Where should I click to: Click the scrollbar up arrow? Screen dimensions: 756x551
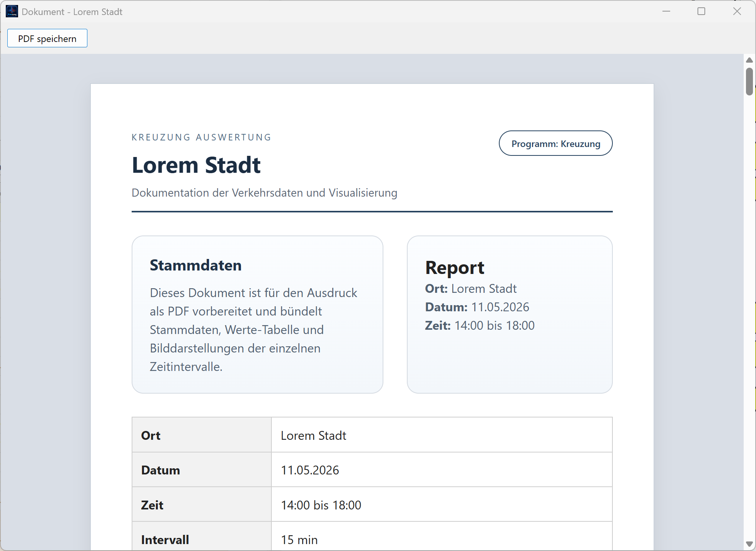(749, 60)
